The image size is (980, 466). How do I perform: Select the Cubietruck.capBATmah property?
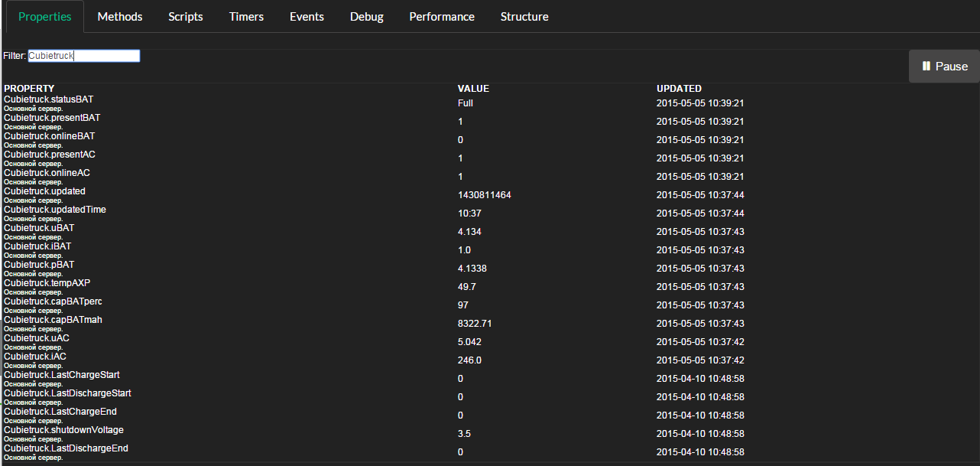[x=53, y=320]
